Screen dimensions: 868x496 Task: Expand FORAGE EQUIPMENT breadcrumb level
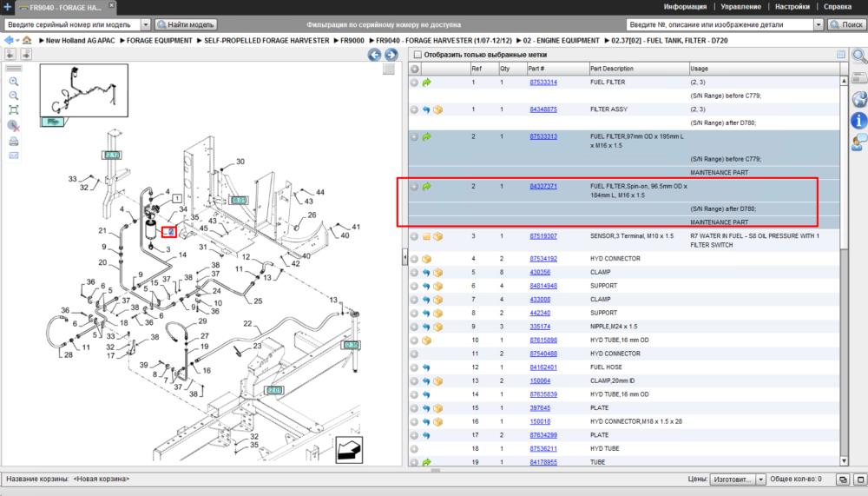tap(122, 41)
